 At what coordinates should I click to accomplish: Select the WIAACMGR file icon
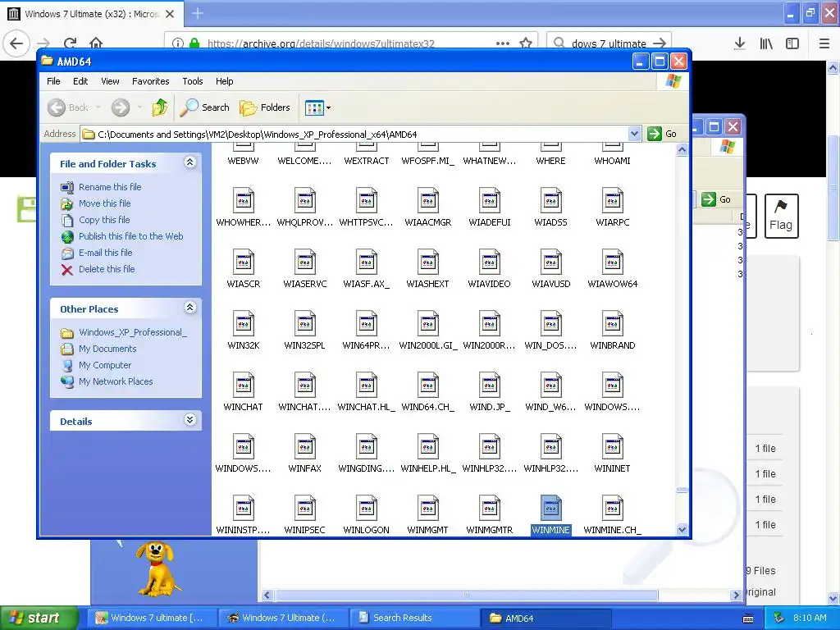pyautogui.click(x=428, y=200)
